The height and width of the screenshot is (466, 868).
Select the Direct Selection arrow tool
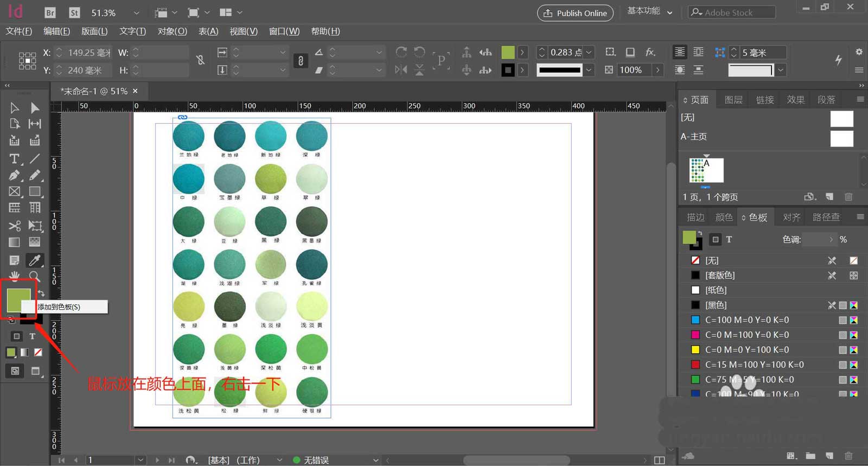coord(35,108)
